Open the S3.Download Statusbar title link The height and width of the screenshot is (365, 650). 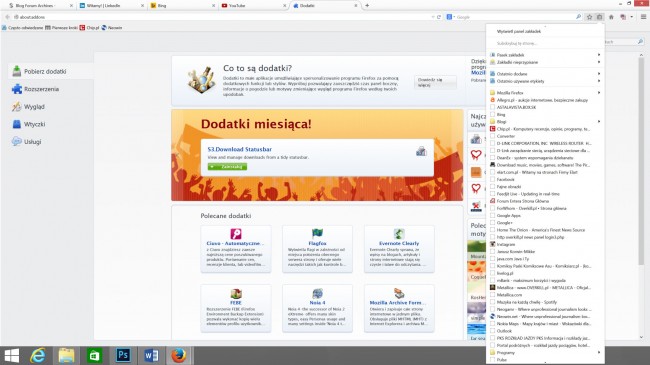pyautogui.click(x=240, y=149)
